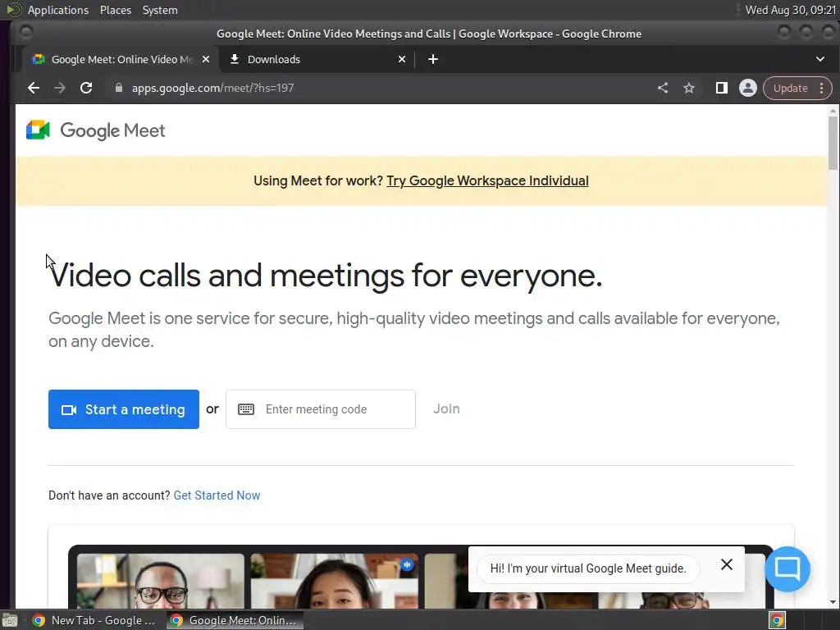Image resolution: width=840 pixels, height=630 pixels.
Task: Open the Places menu
Action: (116, 10)
